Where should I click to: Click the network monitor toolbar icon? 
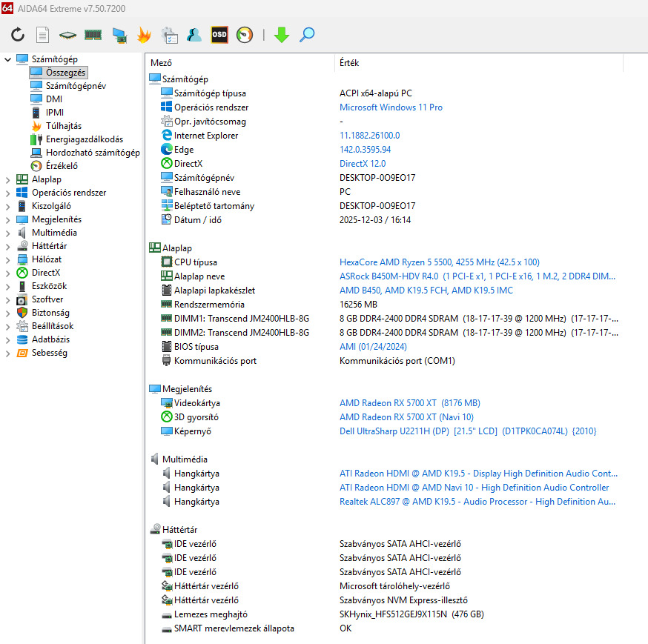coord(119,35)
